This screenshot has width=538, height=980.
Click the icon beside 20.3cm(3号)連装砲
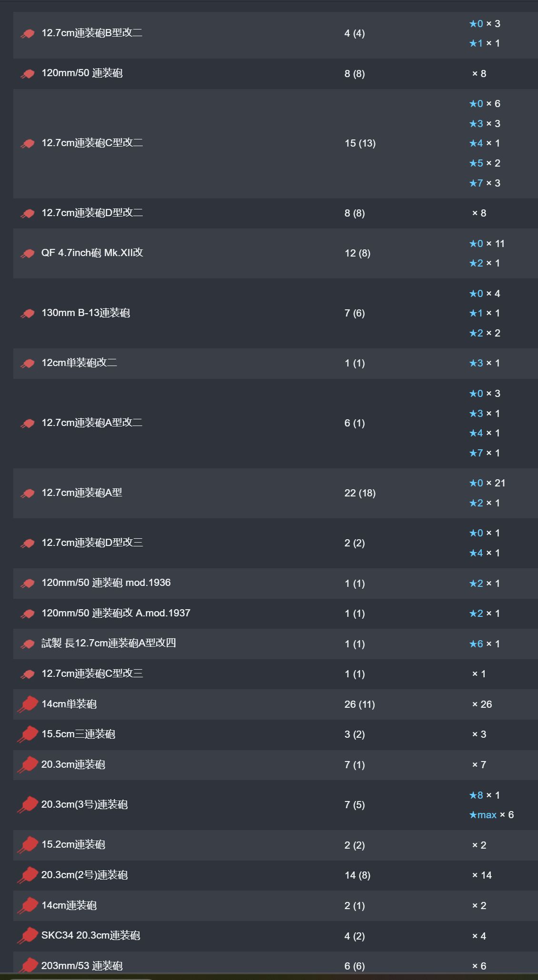click(28, 805)
